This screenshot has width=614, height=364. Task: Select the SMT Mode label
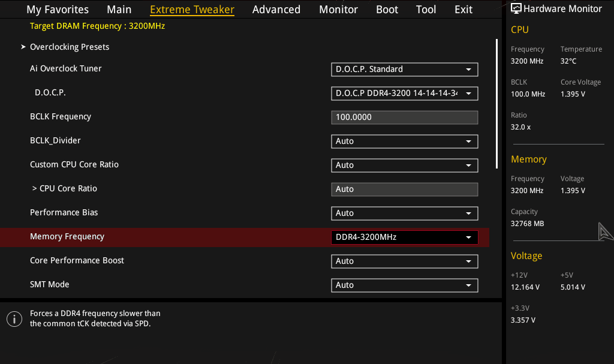pyautogui.click(x=49, y=284)
